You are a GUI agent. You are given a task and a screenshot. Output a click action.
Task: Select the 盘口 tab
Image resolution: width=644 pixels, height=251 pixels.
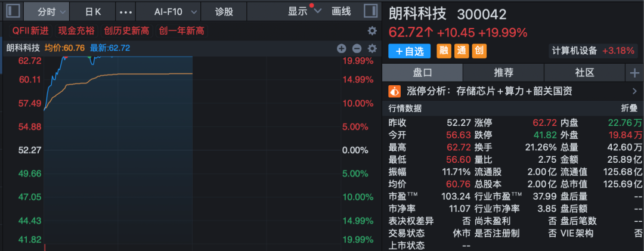point(423,73)
